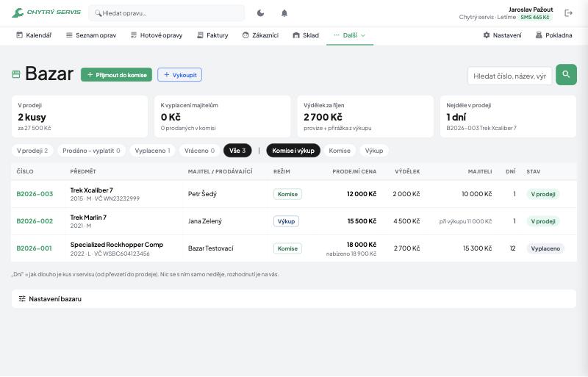This screenshot has width=588, height=377.
Task: Click V prodeji 2 kusy stat card
Action: (79, 116)
